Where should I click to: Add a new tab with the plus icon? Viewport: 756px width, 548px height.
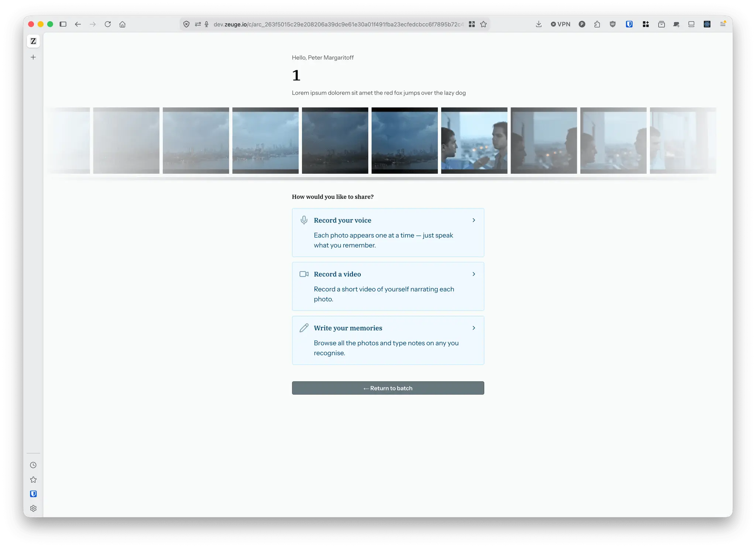tap(33, 57)
